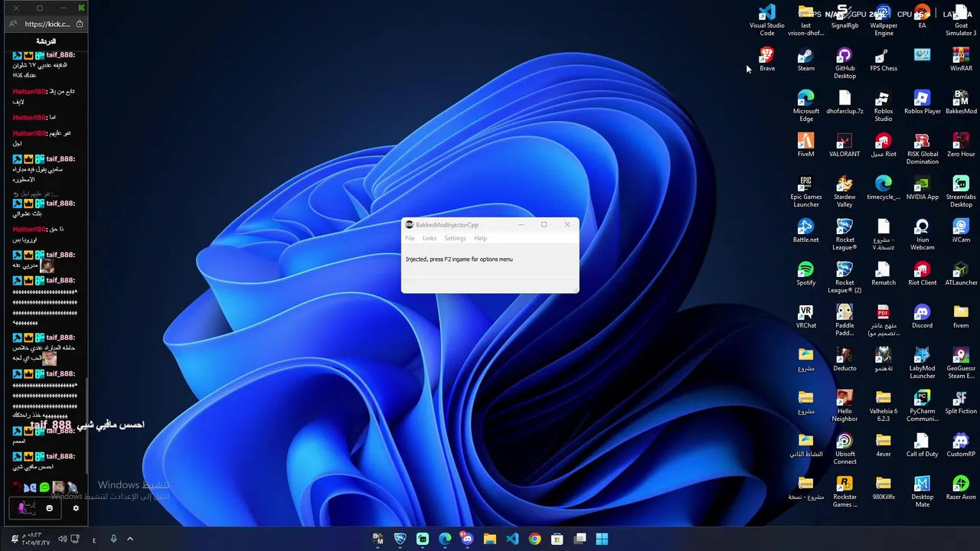This screenshot has width=980, height=551.
Task: Select the GitHub Desktop shortcut
Action: pos(844,63)
